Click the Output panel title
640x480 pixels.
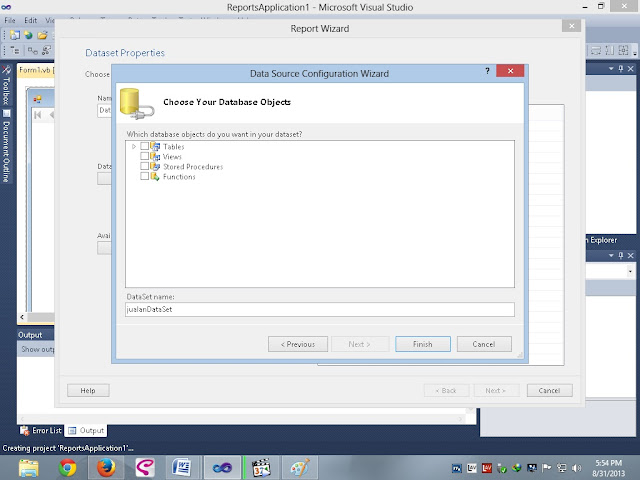pos(30,335)
